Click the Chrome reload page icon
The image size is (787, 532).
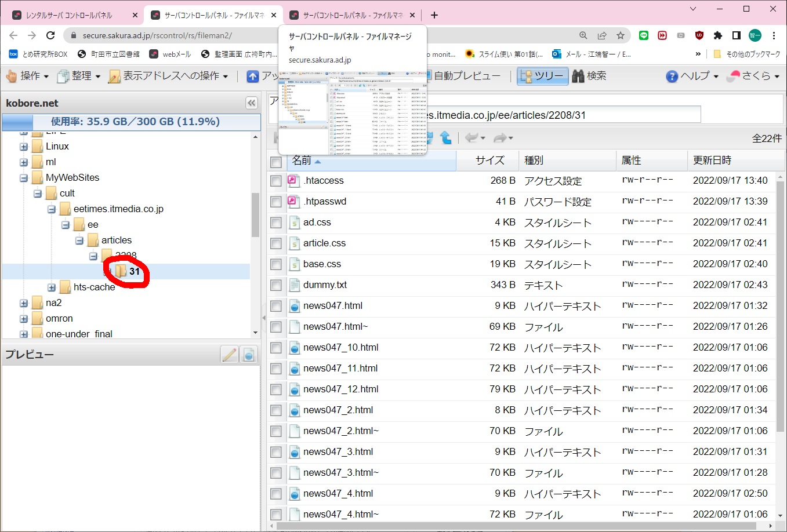tap(50, 35)
